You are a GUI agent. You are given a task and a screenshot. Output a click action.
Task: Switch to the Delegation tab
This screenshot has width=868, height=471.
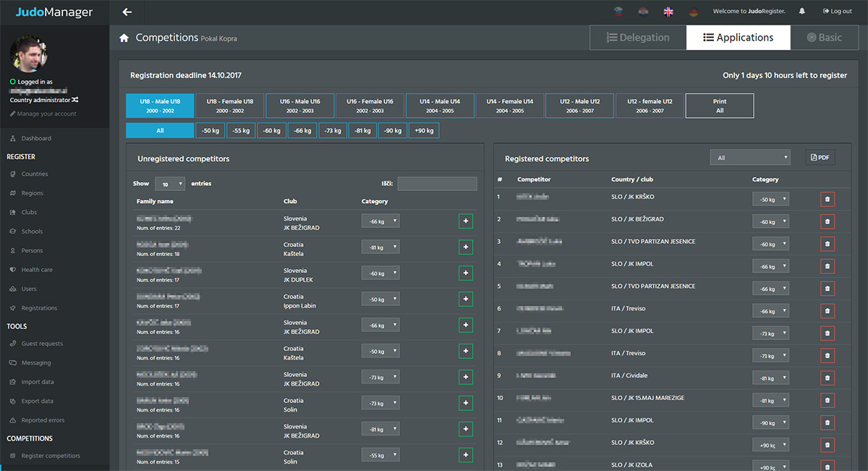pyautogui.click(x=638, y=38)
